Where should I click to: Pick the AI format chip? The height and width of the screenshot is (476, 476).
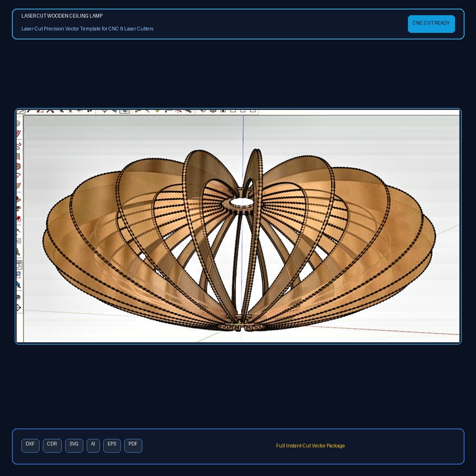[x=93, y=446]
